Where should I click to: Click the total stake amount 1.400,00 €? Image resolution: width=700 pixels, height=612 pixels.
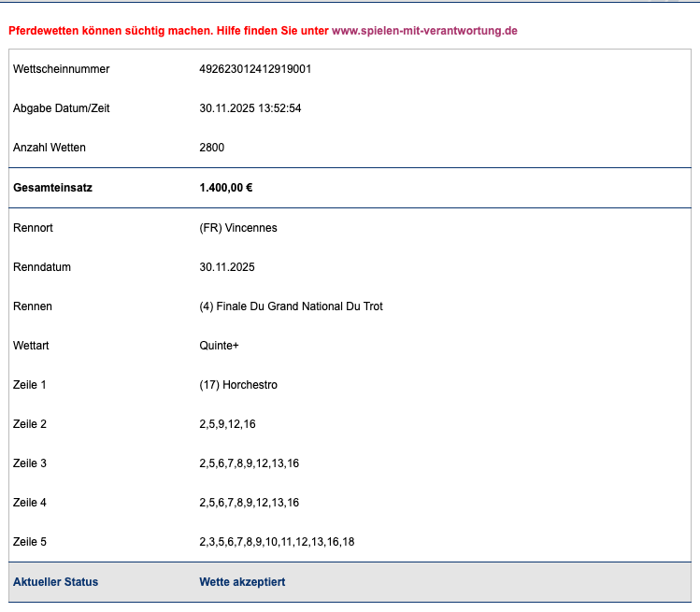tap(226, 188)
